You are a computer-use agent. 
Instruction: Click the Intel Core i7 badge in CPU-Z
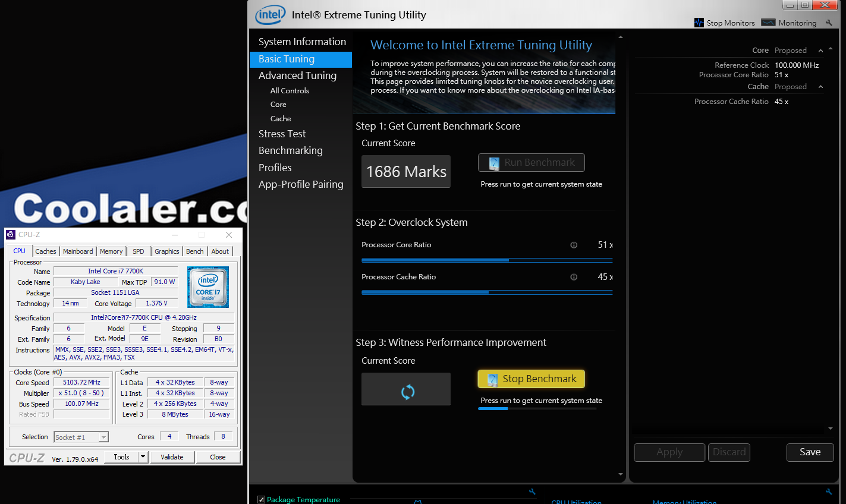click(208, 287)
